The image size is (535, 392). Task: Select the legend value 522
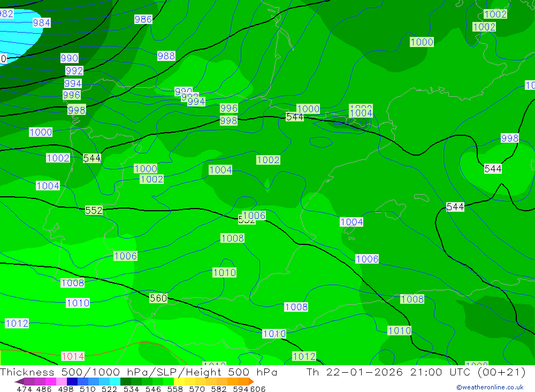click(x=110, y=389)
